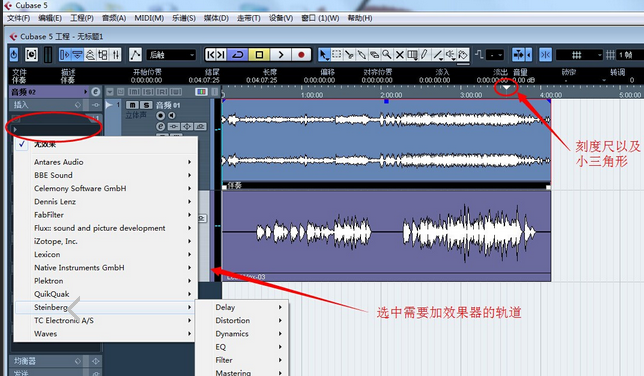Viewport: 644px width, 376px height.
Task: Toggle global Read [R] automation in track list header
Action: click(162, 92)
